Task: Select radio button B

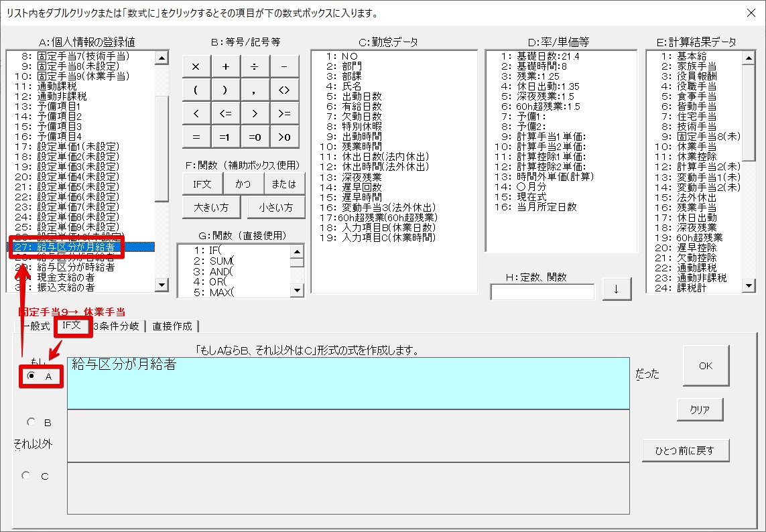Action: point(31,423)
